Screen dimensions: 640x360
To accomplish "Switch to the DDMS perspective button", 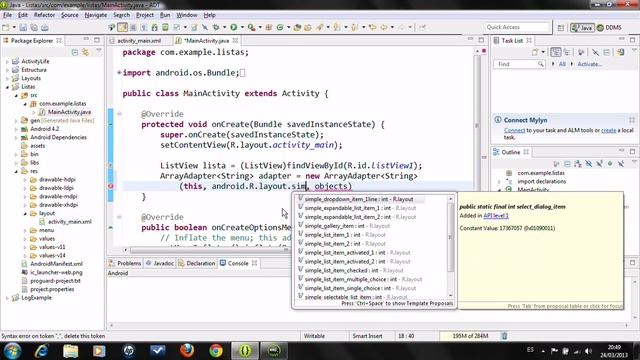I will pos(609,27).
